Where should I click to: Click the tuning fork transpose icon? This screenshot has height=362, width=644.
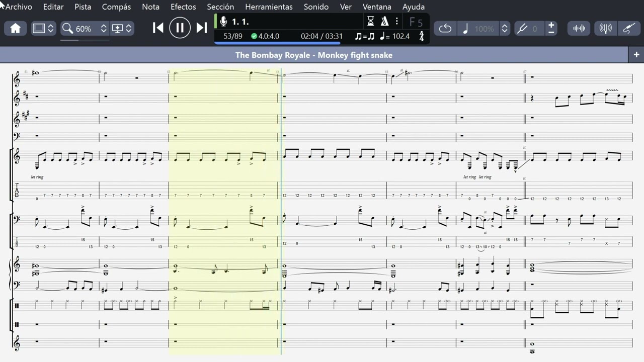point(522,29)
